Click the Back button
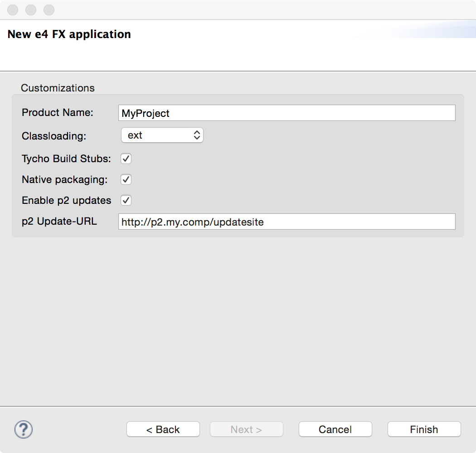 click(163, 429)
